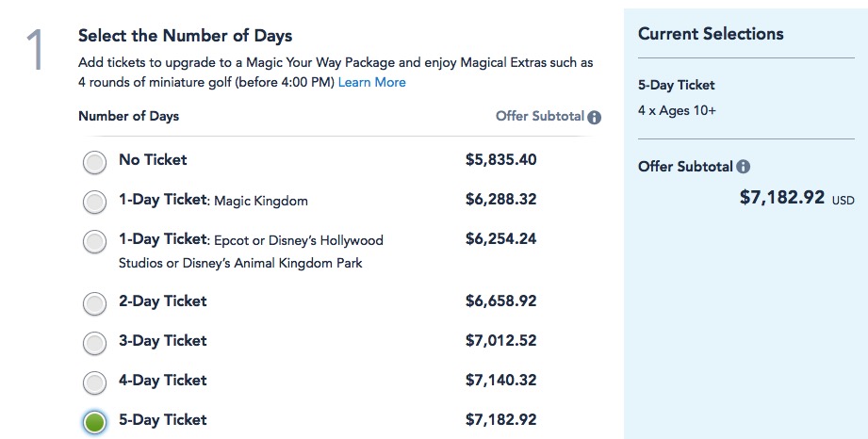This screenshot has width=868, height=439.
Task: Click the $6,658.92 price for the 2-Day Ticket
Action: tap(500, 301)
